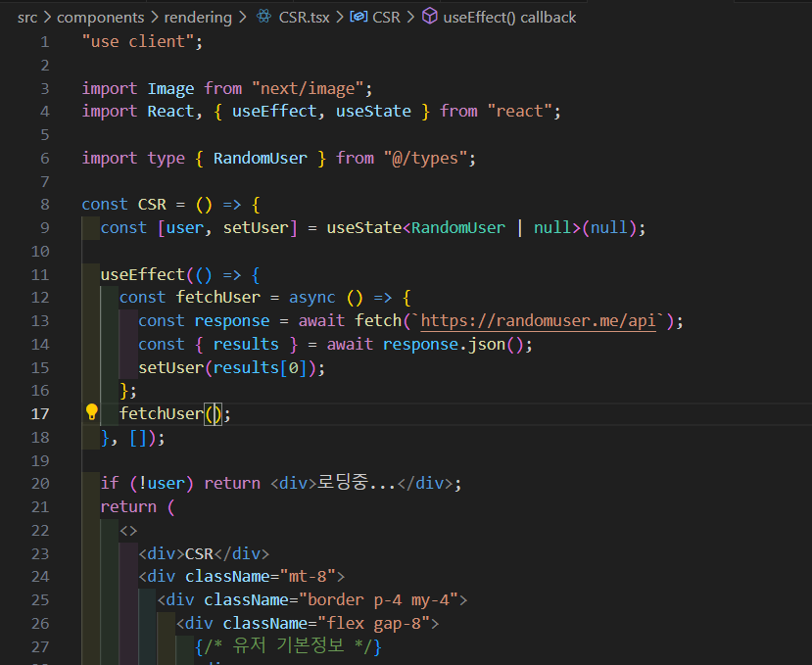Open the components breadcrumb segment
Screen dimensions: 812x665
[x=101, y=17]
